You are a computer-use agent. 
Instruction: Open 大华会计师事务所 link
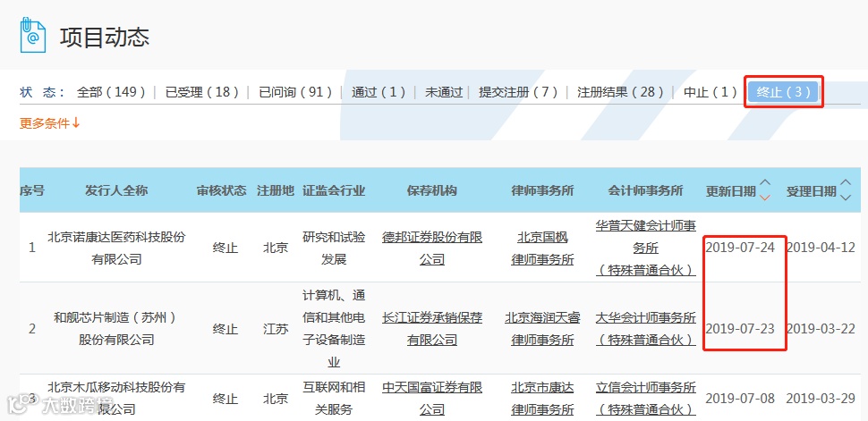[x=645, y=329]
